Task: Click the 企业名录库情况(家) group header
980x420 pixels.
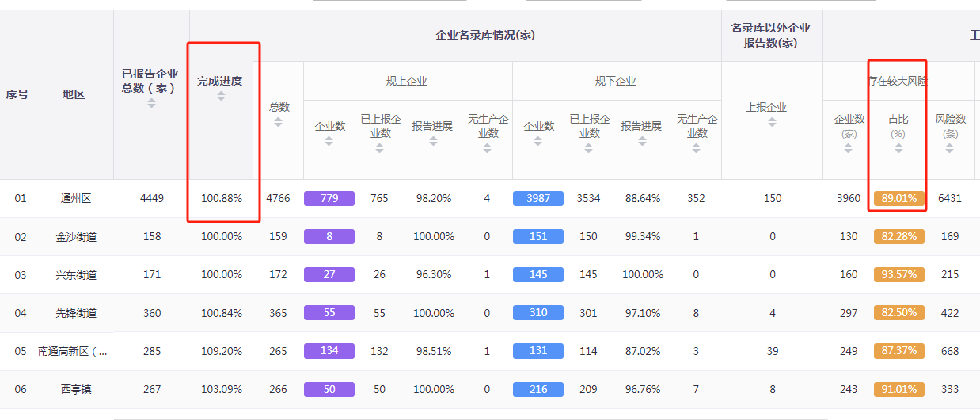Action: click(x=487, y=36)
